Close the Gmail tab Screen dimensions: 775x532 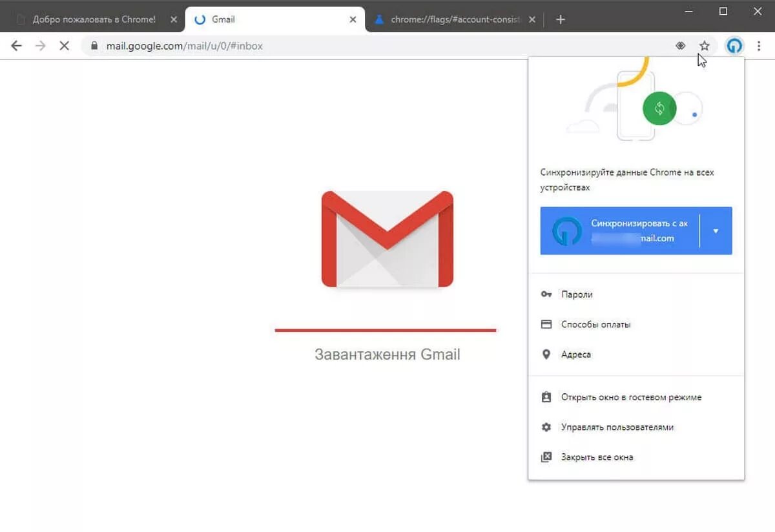pos(353,19)
